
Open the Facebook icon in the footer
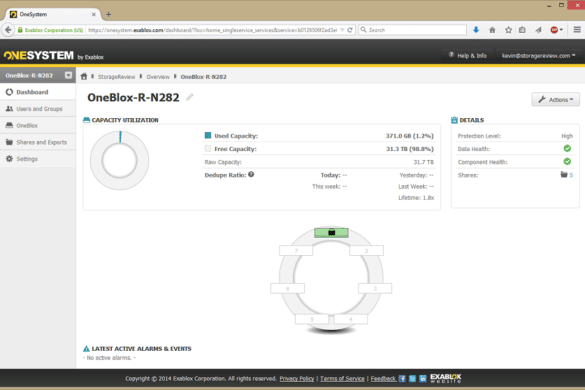[x=402, y=378]
